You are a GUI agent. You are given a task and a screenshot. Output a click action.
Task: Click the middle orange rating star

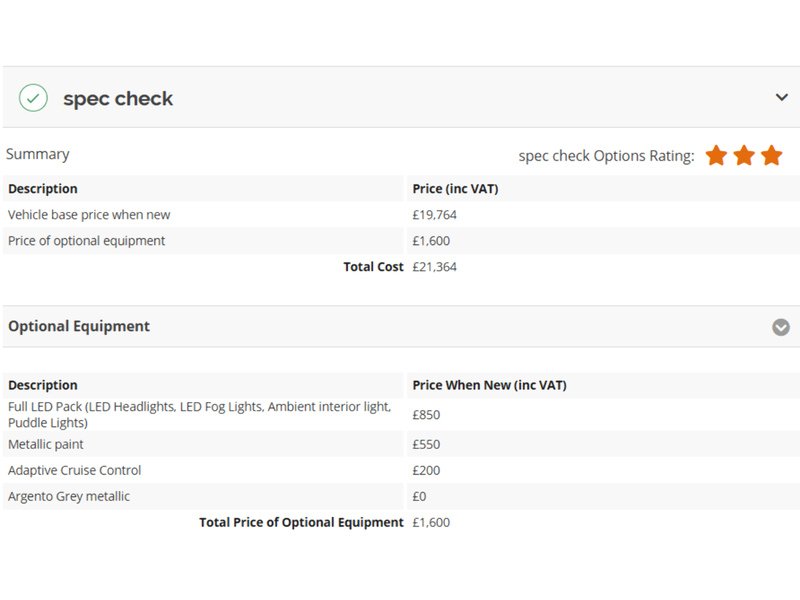[x=744, y=156]
